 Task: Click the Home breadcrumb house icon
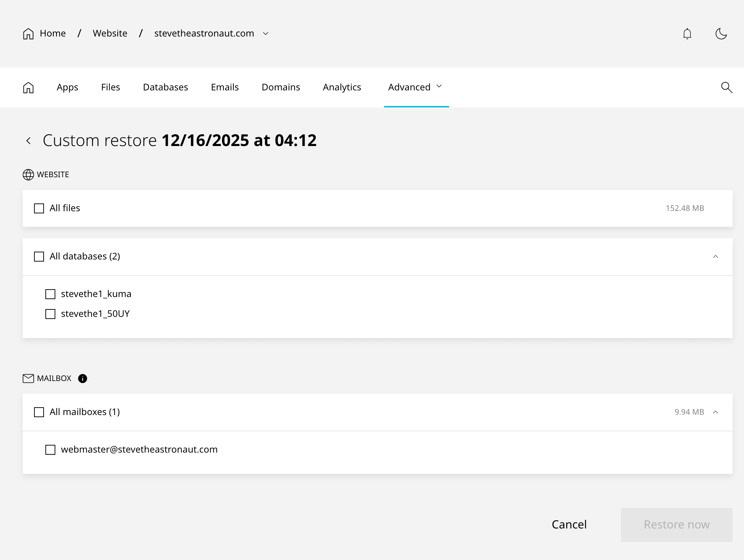28,34
